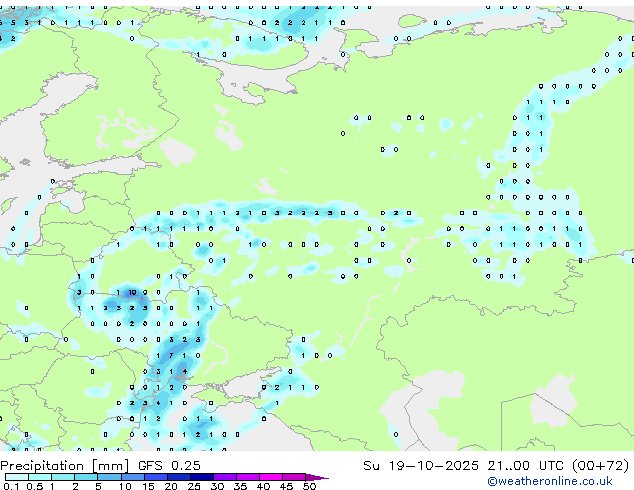
Task: Click the legend label "20"
Action: point(171,486)
